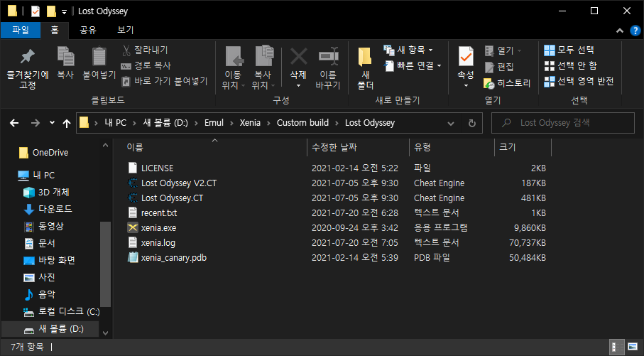Click the sidebar scrollbar down arrow
The height and width of the screenshot is (356, 644).
[x=106, y=333]
